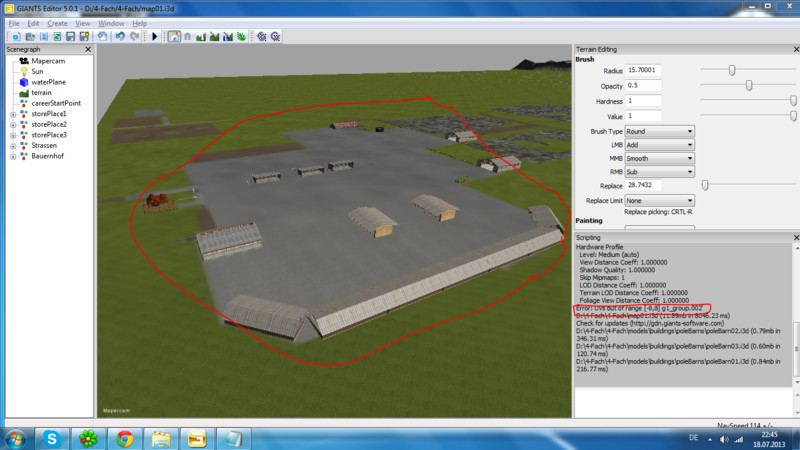
Task: Click the Undo arrow icon
Action: click(x=120, y=37)
